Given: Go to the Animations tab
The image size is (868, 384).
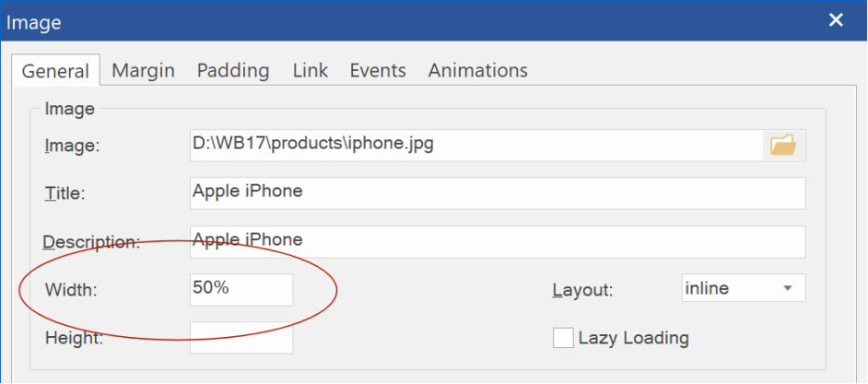Looking at the screenshot, I should [477, 71].
